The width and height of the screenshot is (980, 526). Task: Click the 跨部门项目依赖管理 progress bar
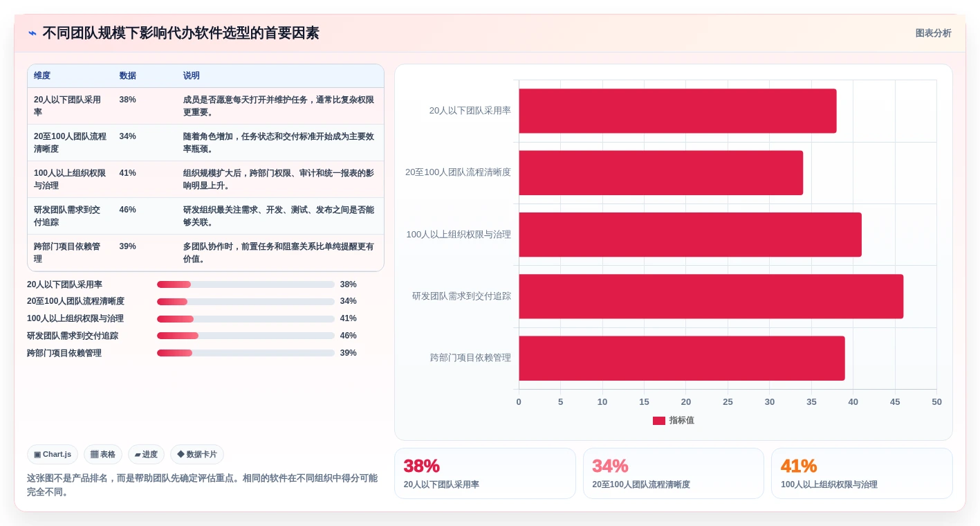click(x=246, y=353)
